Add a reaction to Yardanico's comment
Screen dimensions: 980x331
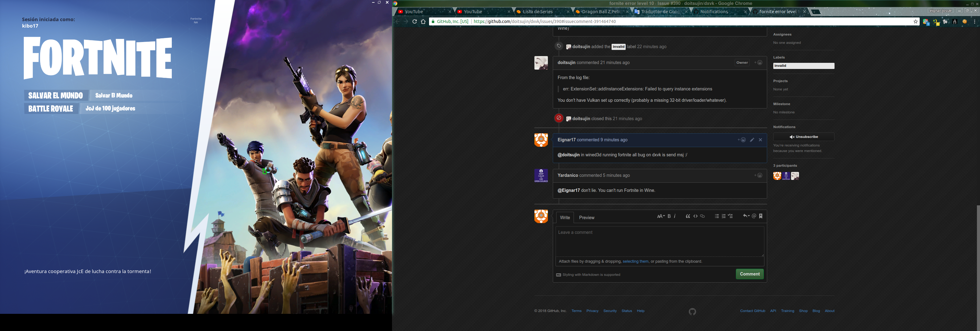coord(758,175)
